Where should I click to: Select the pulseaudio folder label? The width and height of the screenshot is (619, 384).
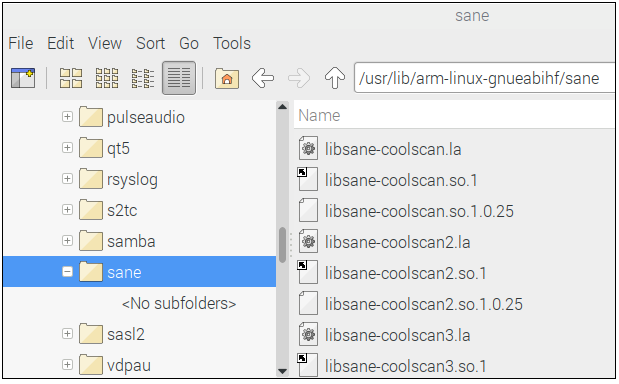point(146,117)
